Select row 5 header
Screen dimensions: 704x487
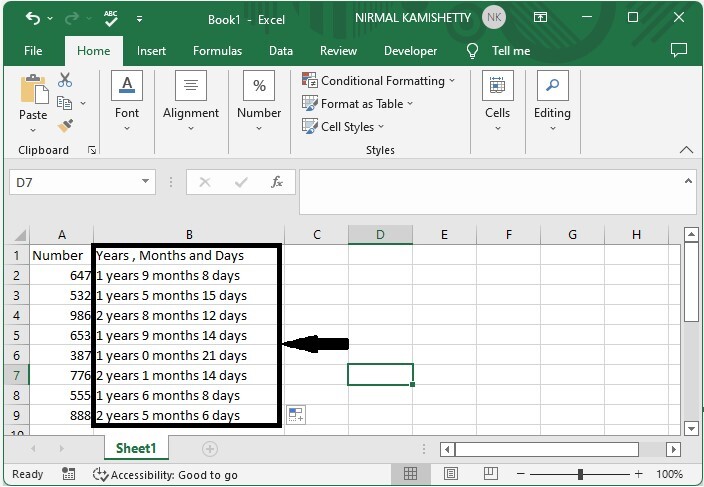pos(16,335)
